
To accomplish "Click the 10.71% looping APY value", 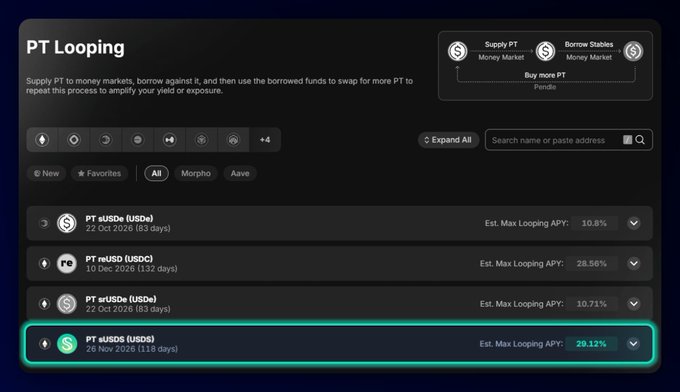I will [592, 304].
